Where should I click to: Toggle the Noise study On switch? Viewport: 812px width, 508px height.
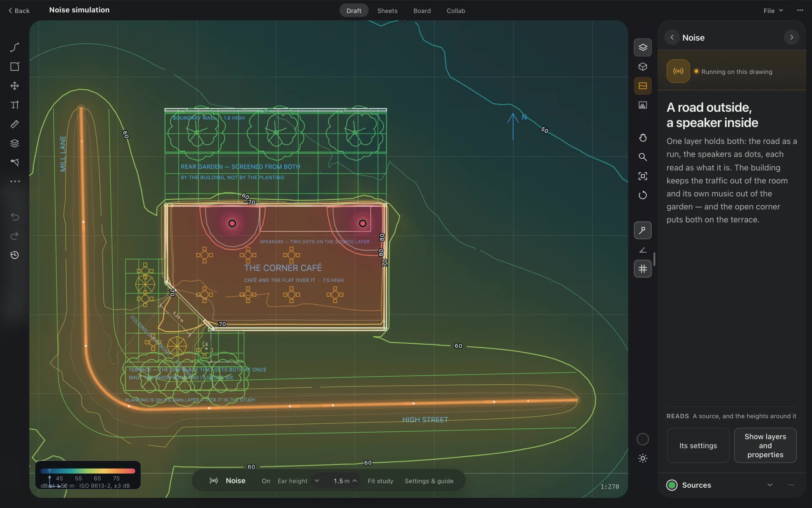tap(266, 481)
